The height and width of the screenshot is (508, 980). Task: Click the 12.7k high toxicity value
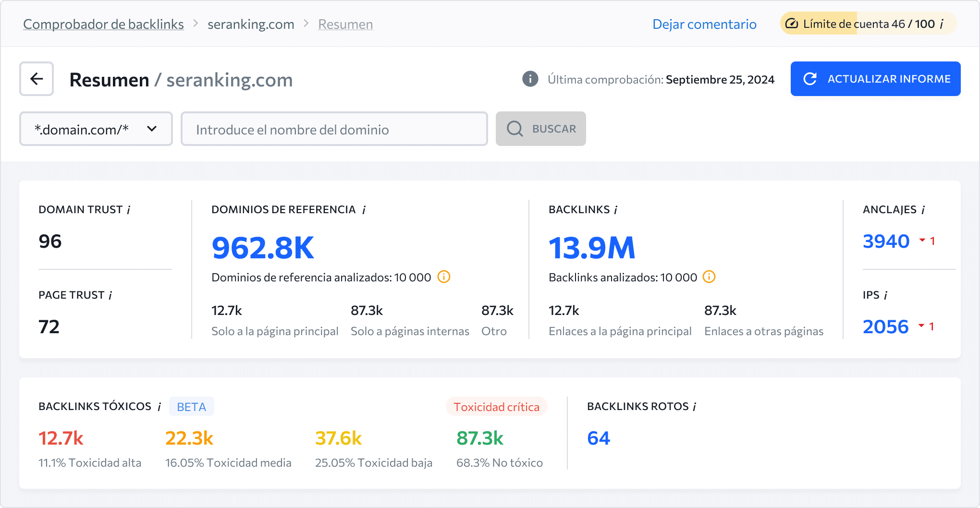coord(61,438)
